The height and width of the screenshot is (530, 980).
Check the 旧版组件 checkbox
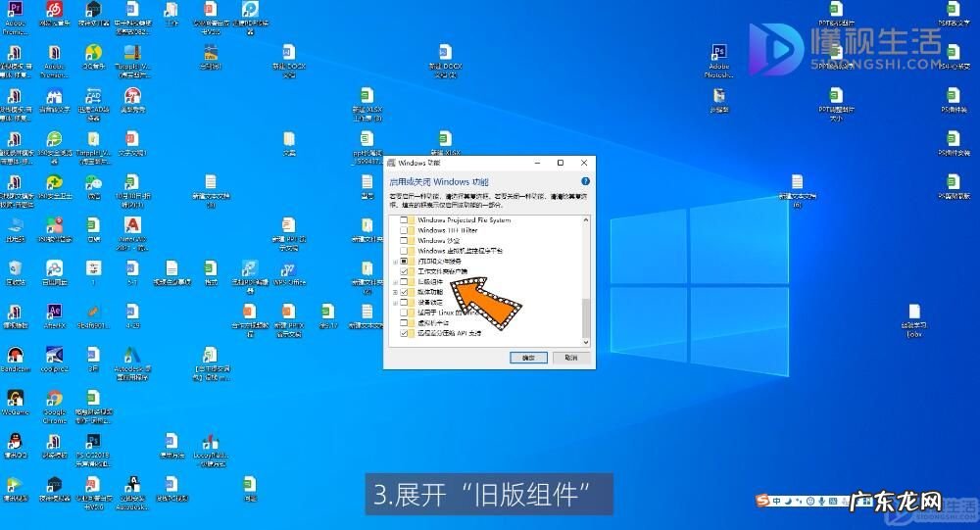coord(404,282)
